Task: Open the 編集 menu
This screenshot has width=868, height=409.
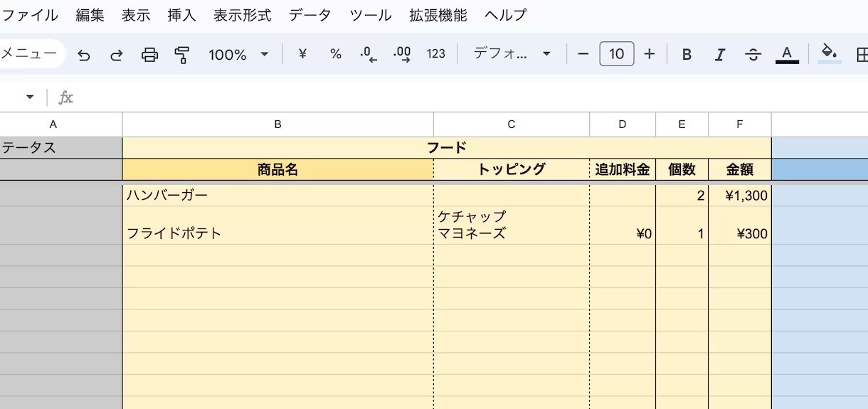Action: tap(90, 15)
